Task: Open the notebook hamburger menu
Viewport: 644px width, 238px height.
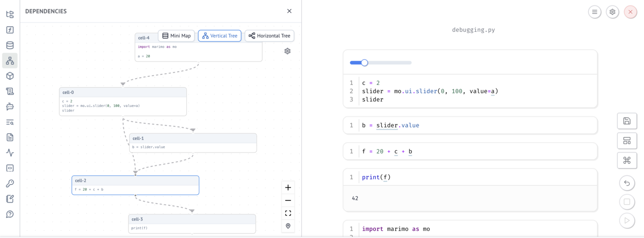Action: (x=594, y=12)
